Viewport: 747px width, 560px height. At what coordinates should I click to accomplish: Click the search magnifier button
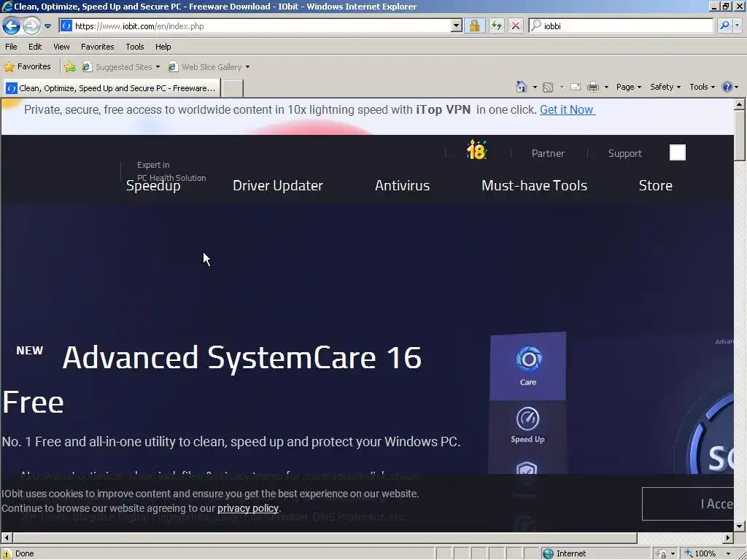coord(724,26)
